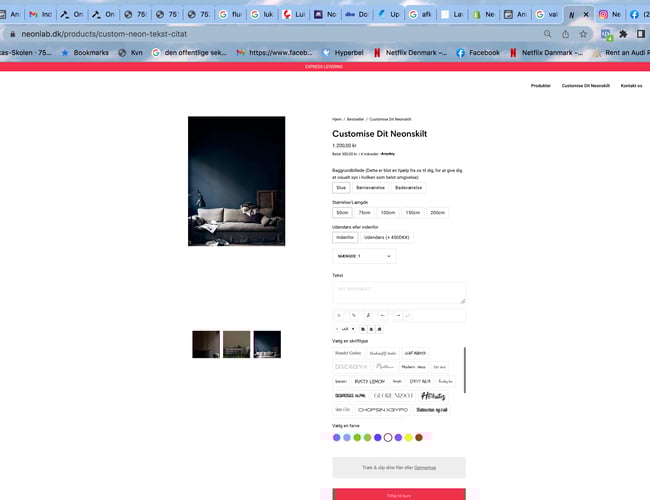
Task: Select the middle beige room thumbnail
Action: [237, 344]
